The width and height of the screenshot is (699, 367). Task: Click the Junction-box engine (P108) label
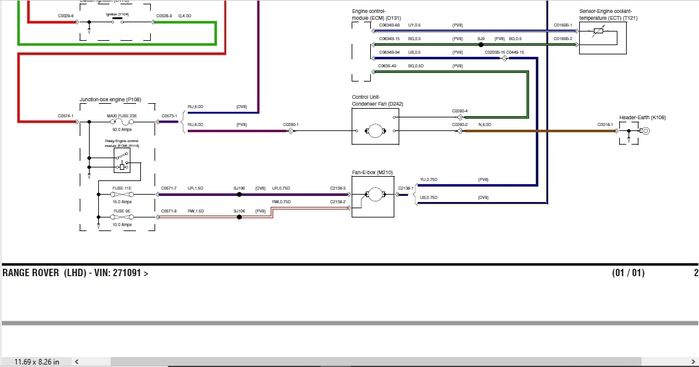point(110,99)
